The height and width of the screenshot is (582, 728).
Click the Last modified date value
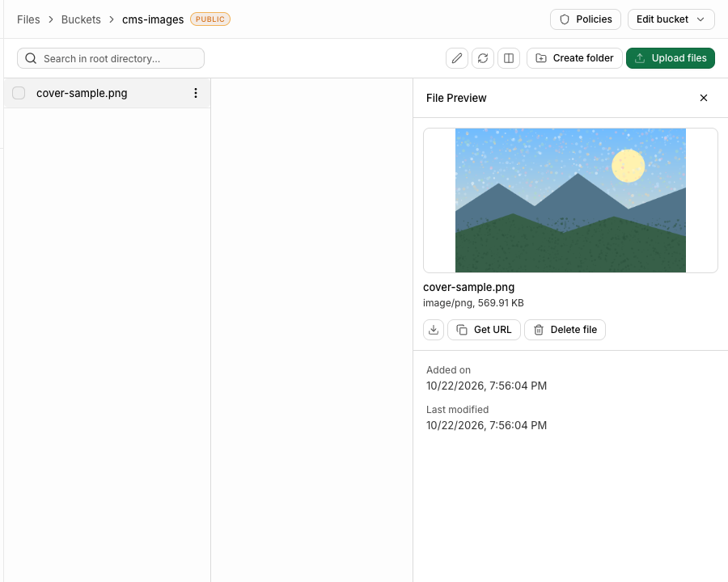[x=486, y=425]
